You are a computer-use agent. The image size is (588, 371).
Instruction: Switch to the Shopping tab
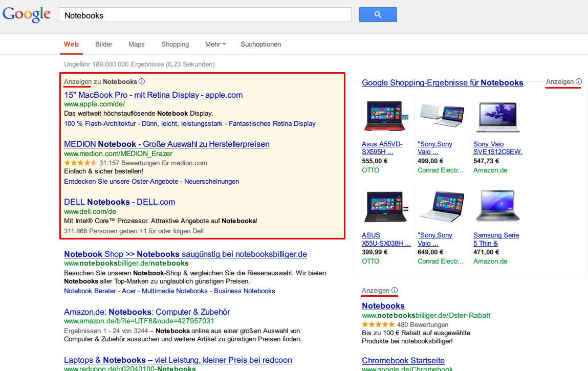(x=175, y=45)
